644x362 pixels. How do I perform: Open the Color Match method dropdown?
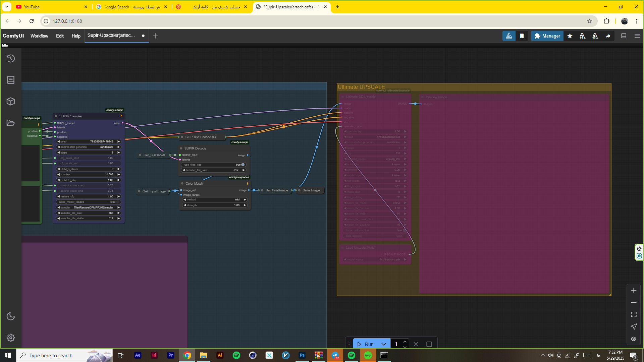point(215,199)
